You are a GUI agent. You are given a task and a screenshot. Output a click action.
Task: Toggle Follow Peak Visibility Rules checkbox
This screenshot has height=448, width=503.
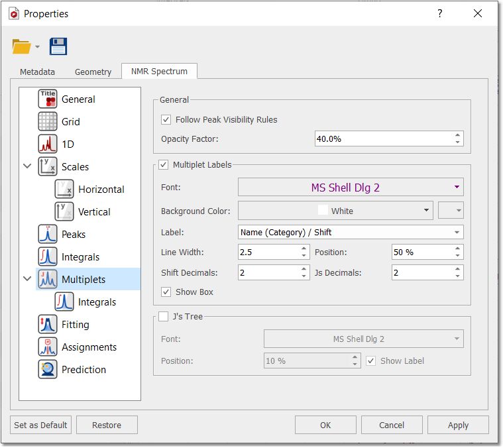(166, 120)
